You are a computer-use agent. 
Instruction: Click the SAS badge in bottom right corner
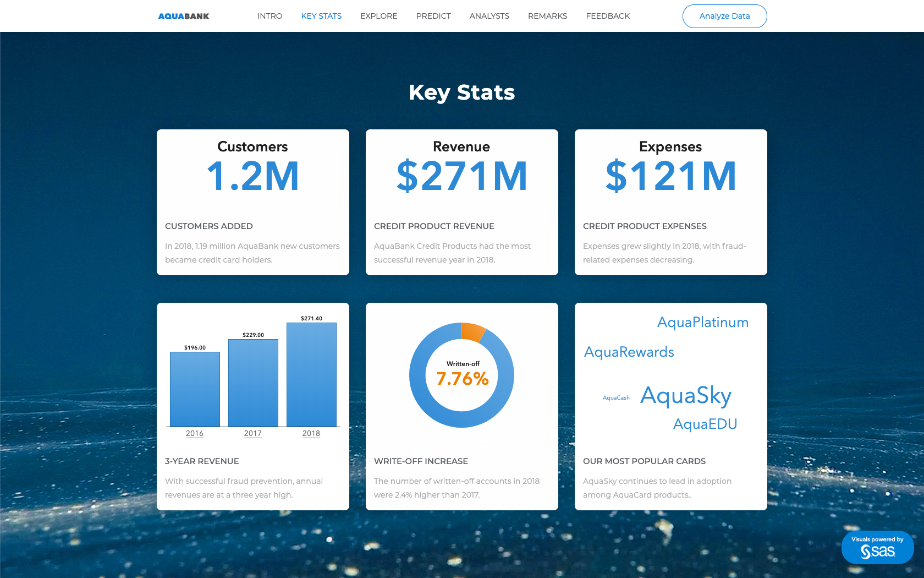click(877, 547)
